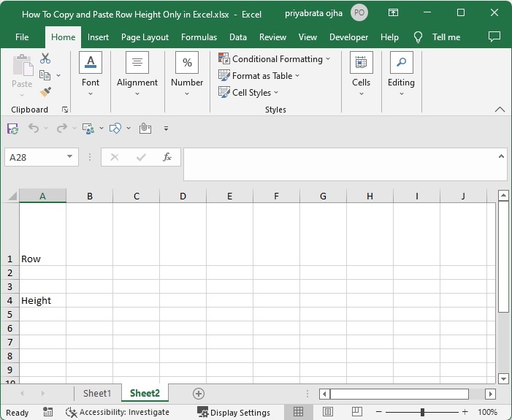The image size is (512, 420).
Task: Click the Insert Function fx icon
Action: [x=167, y=157]
